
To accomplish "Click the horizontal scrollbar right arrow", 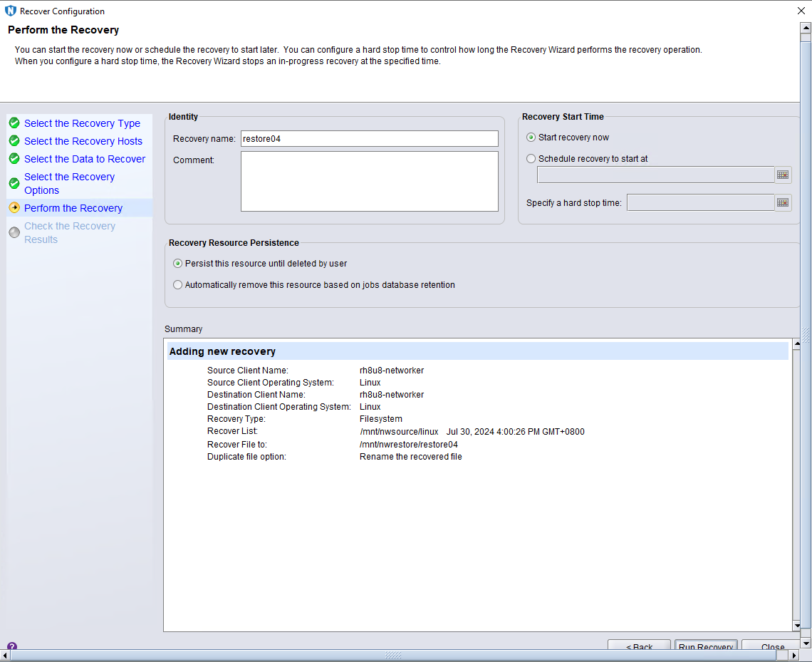I will click(794, 656).
